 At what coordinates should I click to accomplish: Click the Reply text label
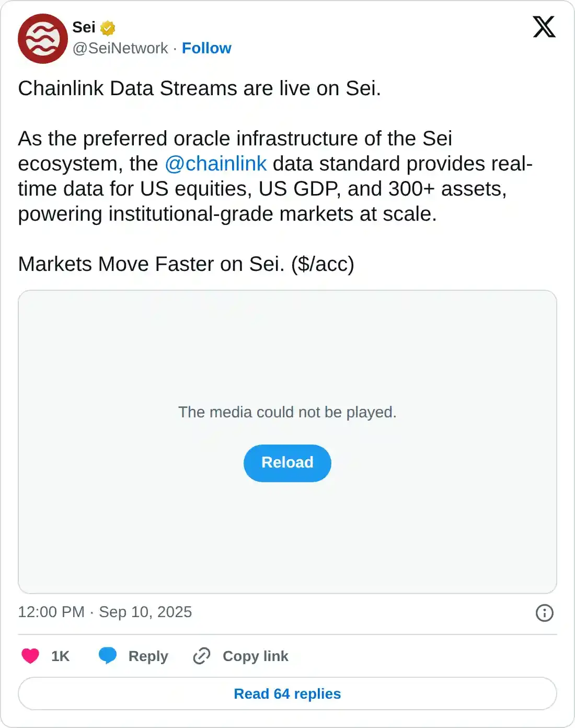point(148,656)
